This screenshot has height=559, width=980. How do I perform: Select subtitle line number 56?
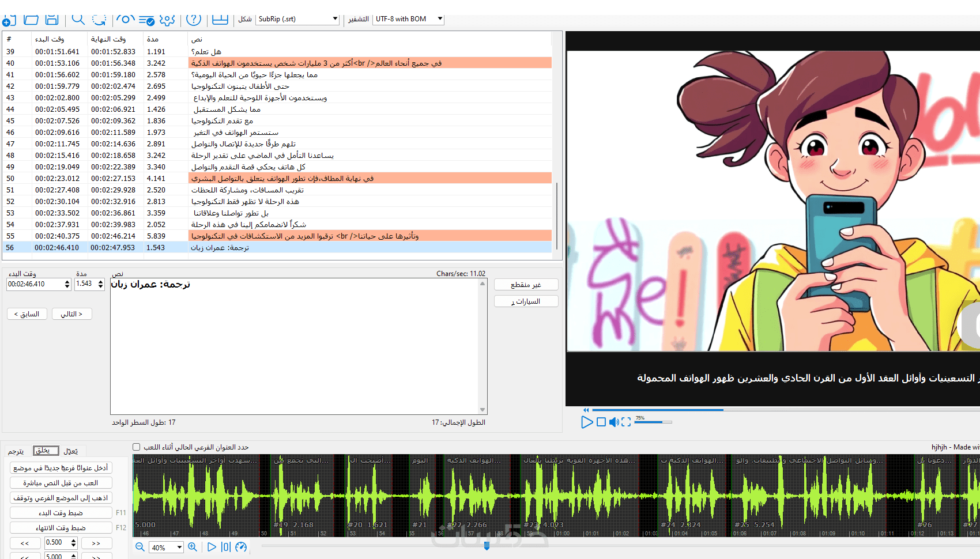[x=278, y=248]
